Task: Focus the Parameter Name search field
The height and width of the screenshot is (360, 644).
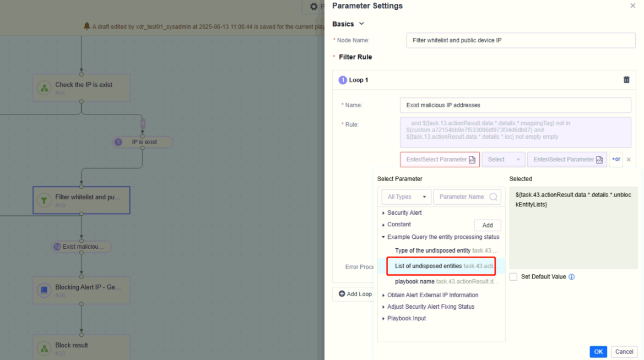Action: pos(467,197)
